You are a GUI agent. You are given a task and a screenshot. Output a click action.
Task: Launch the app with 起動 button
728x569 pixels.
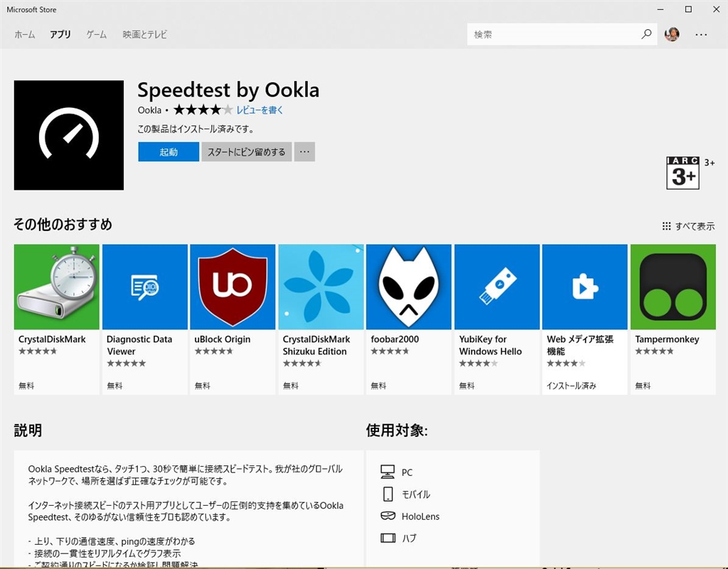pyautogui.click(x=168, y=151)
